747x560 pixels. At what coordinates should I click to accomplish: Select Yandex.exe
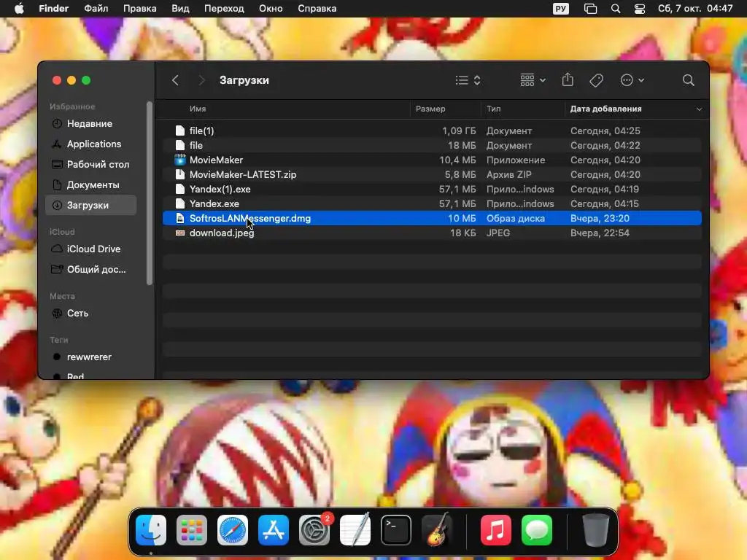pos(432,203)
